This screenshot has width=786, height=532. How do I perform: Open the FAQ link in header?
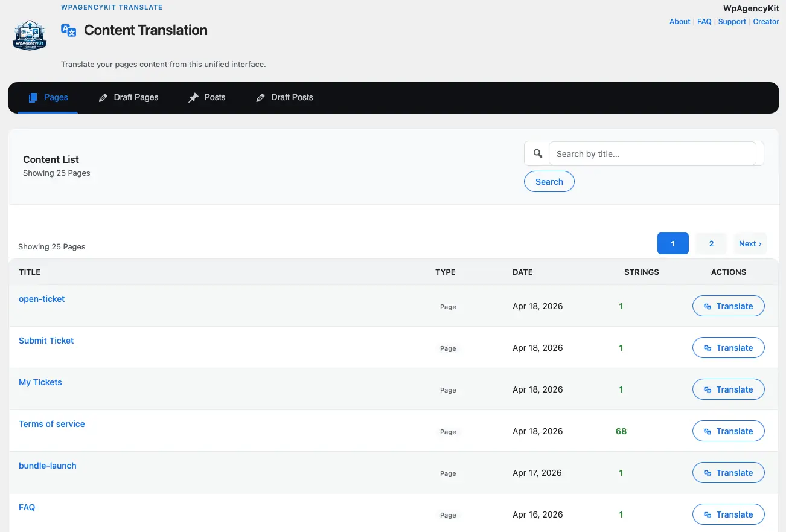coord(704,22)
